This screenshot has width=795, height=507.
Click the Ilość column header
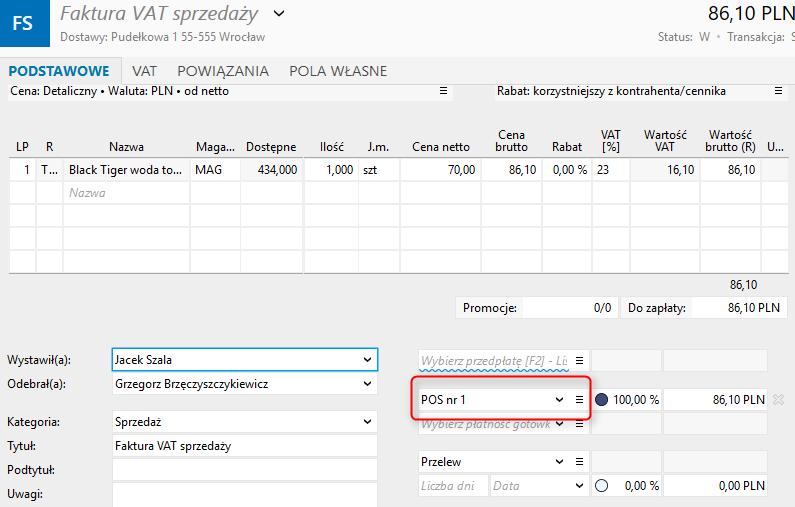point(332,147)
